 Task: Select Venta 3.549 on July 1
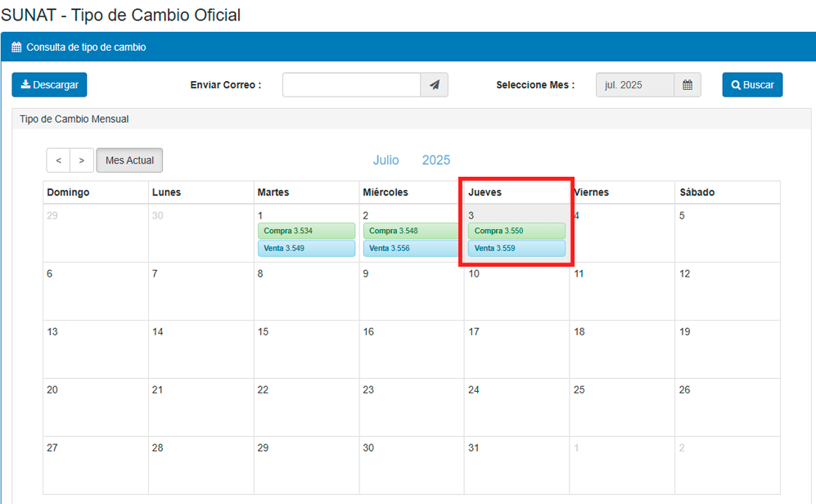pyautogui.click(x=307, y=248)
